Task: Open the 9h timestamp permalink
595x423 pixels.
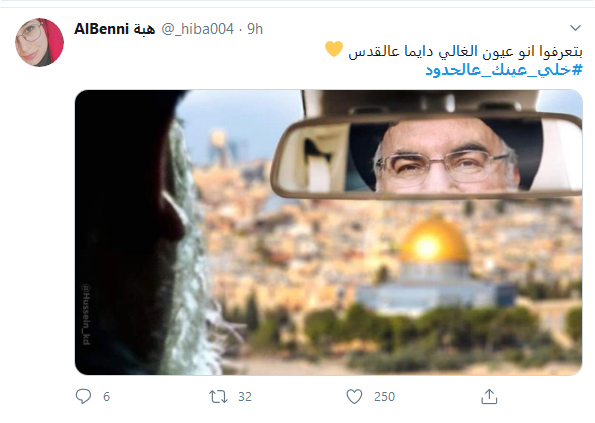Action: (255, 29)
